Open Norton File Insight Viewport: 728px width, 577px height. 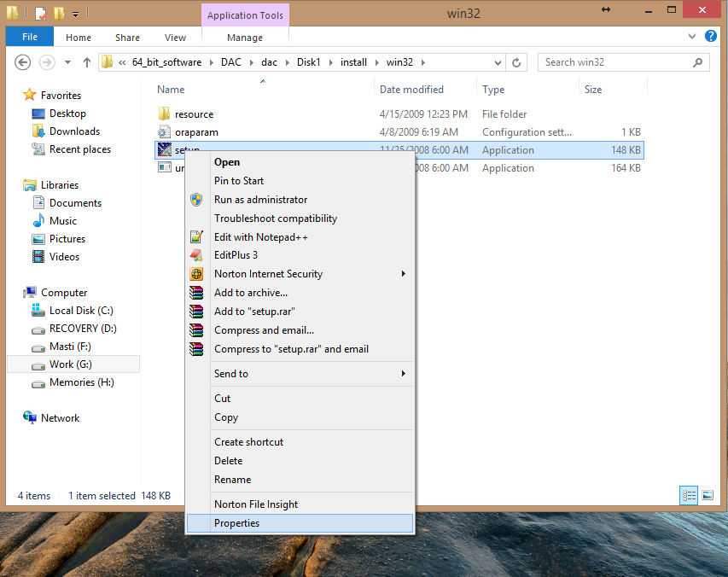pyautogui.click(x=300, y=504)
